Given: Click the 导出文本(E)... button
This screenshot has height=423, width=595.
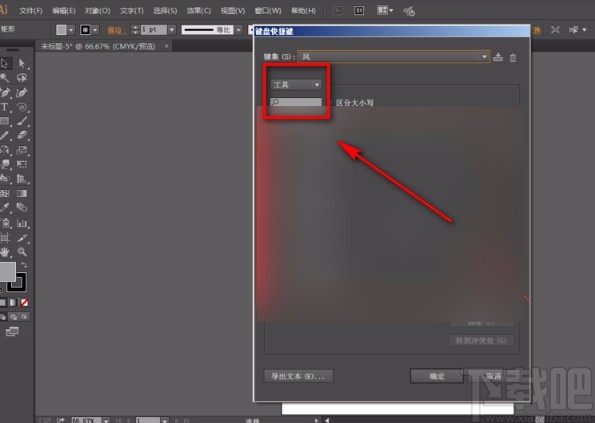Looking at the screenshot, I should pos(298,376).
